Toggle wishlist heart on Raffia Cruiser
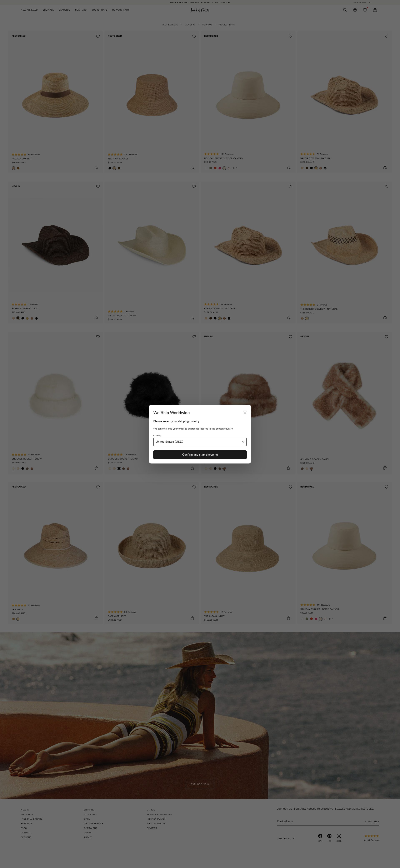Viewport: 400px width, 868px height. [194, 487]
